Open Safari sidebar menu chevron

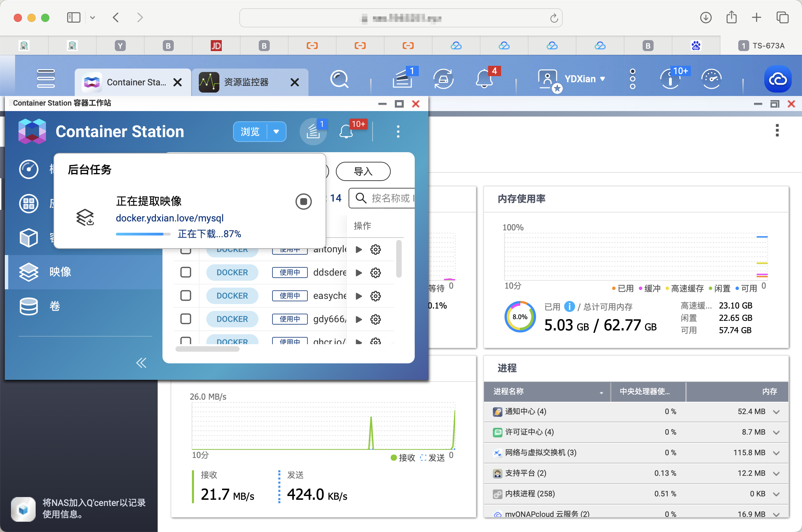(x=93, y=17)
